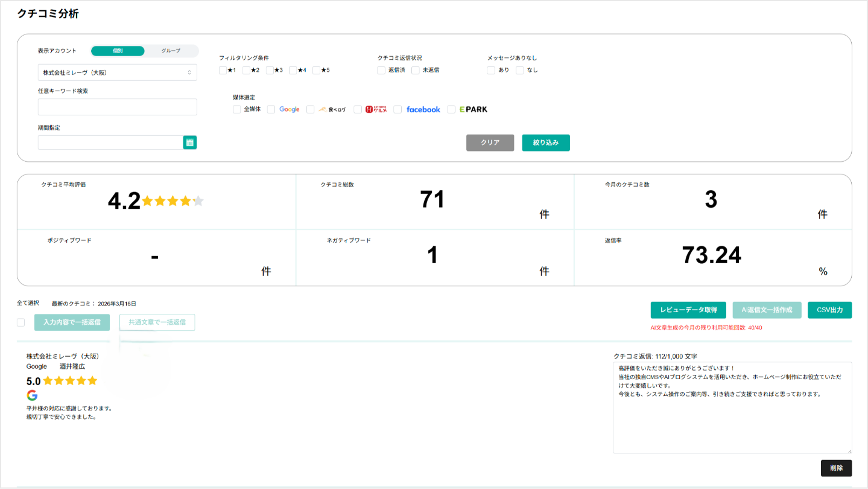
Task: Check the ★2 filter checkbox
Action: (246, 70)
